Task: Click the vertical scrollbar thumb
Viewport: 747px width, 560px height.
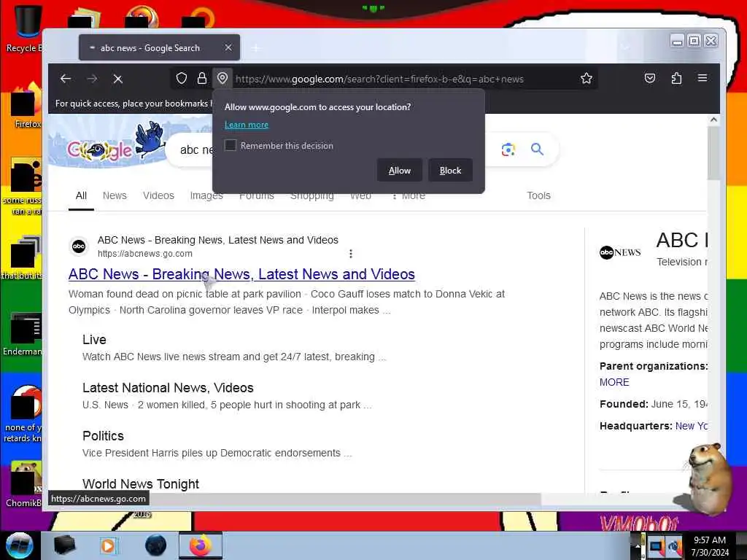Action: (x=713, y=153)
